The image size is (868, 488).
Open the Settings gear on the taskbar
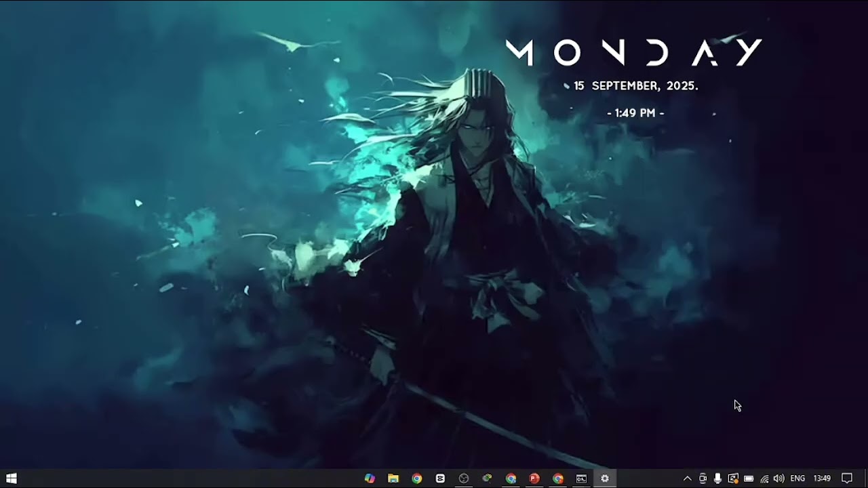click(605, 479)
